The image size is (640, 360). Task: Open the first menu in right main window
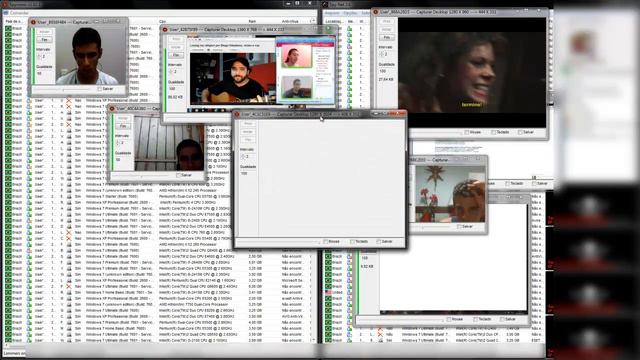click(332, 13)
